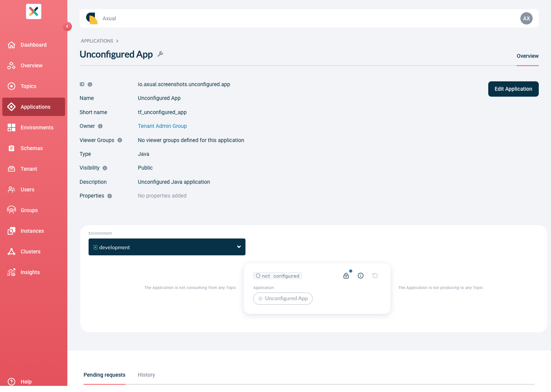
Task: Click the Help question mark icon
Action: 11,382
